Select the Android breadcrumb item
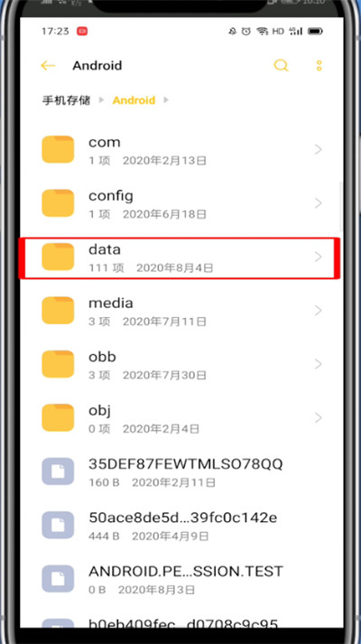 (134, 100)
